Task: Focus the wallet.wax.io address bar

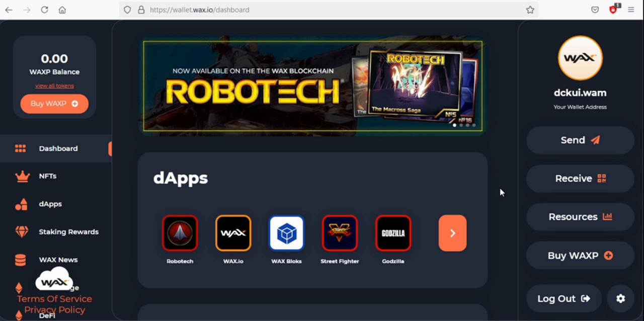Action: coord(329,10)
